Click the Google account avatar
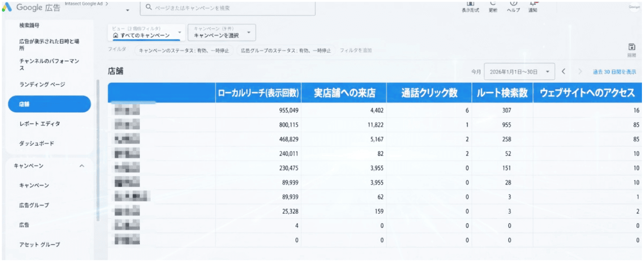This screenshot has width=644, height=262. click(x=633, y=6)
